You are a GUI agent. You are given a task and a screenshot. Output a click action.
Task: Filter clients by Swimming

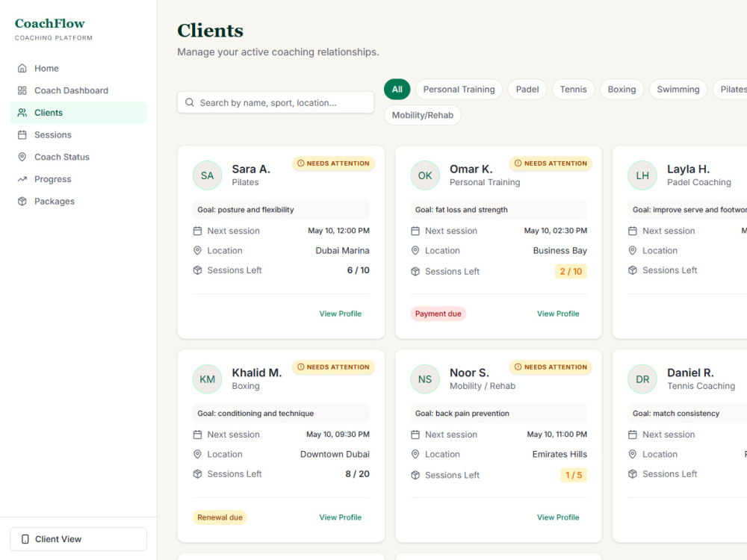click(x=678, y=89)
